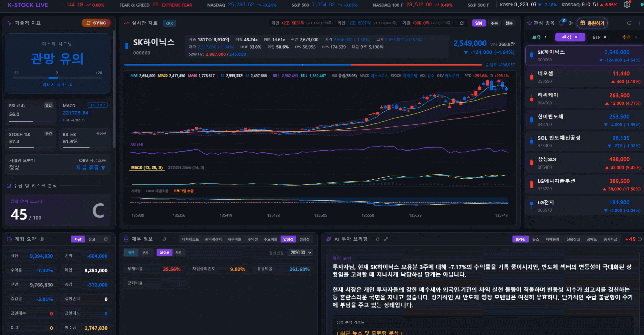The height and width of the screenshot is (335, 644).
Task: Expand the AI briefing to fullscreen
Action: click(386, 239)
